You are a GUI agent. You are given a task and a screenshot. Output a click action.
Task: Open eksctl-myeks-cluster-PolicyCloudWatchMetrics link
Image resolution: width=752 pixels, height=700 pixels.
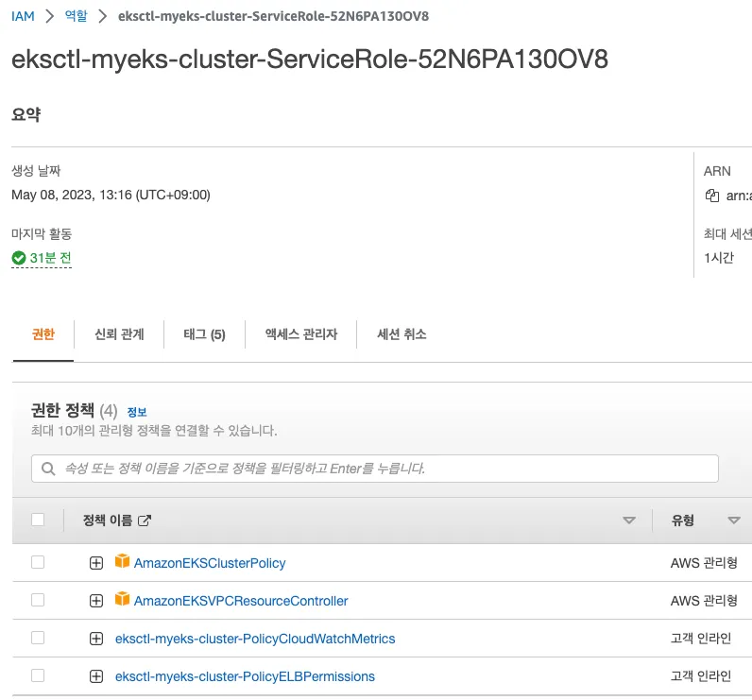(x=255, y=639)
